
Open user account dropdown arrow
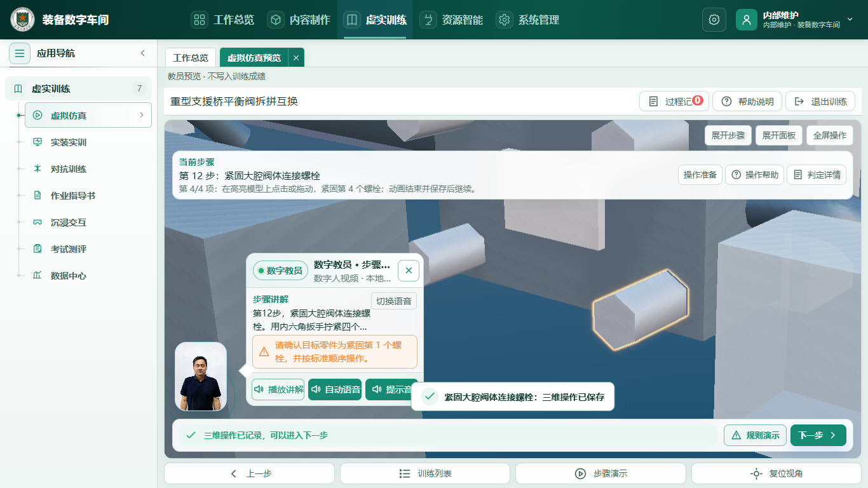tap(850, 20)
